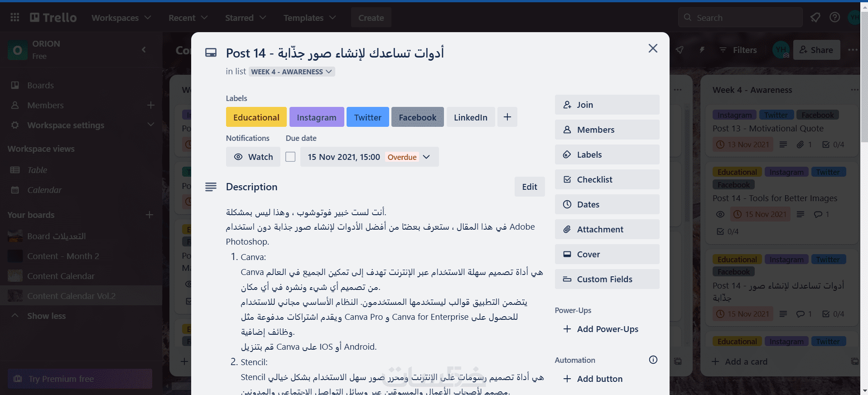
Task: Click the 0/4 checklist badge on Post 13 card
Action: coord(833,145)
